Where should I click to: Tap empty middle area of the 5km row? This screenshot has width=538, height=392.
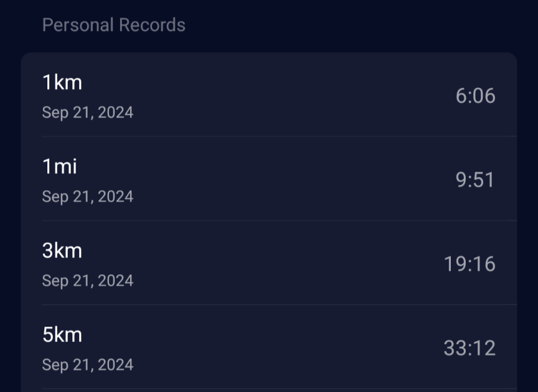(280, 348)
